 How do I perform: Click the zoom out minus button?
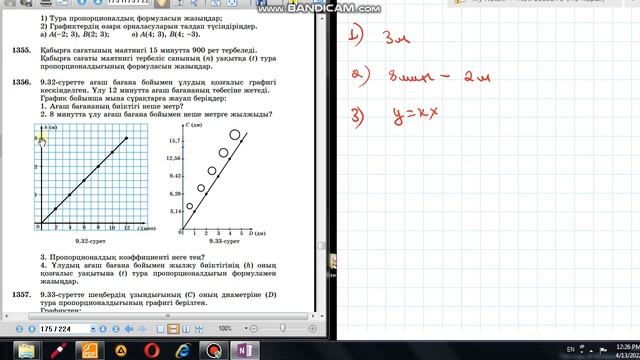[x=253, y=329]
